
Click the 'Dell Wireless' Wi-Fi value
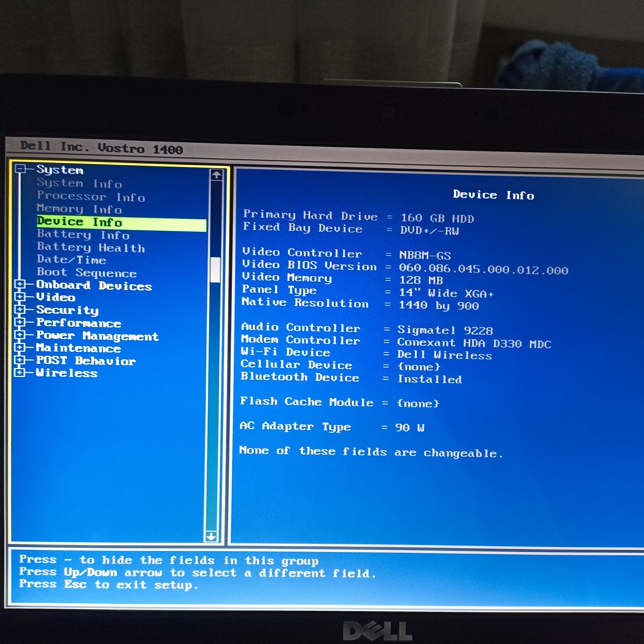445,355
